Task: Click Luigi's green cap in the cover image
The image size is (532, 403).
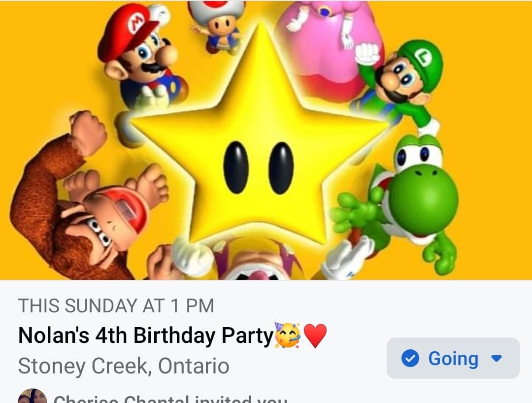Action: click(421, 62)
